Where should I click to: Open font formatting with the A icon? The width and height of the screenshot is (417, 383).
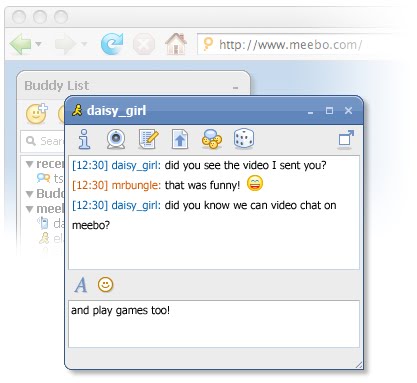pyautogui.click(x=81, y=285)
